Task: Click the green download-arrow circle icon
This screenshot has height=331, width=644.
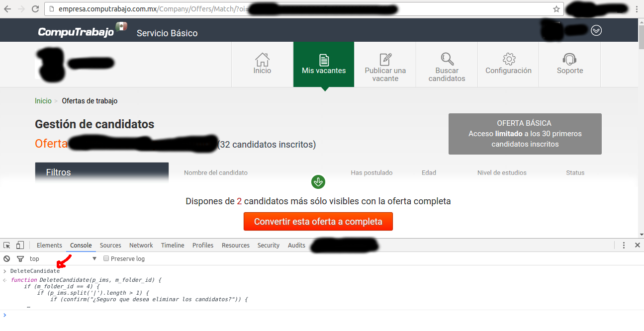Action: coord(318,182)
